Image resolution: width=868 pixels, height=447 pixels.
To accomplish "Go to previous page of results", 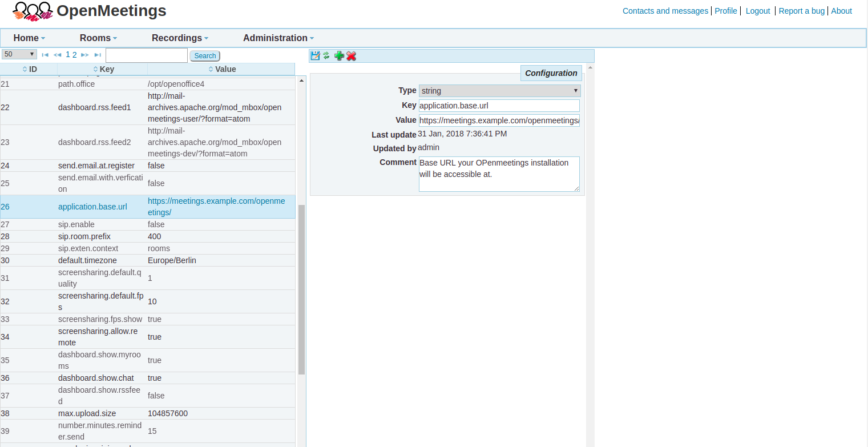I will [x=57, y=55].
